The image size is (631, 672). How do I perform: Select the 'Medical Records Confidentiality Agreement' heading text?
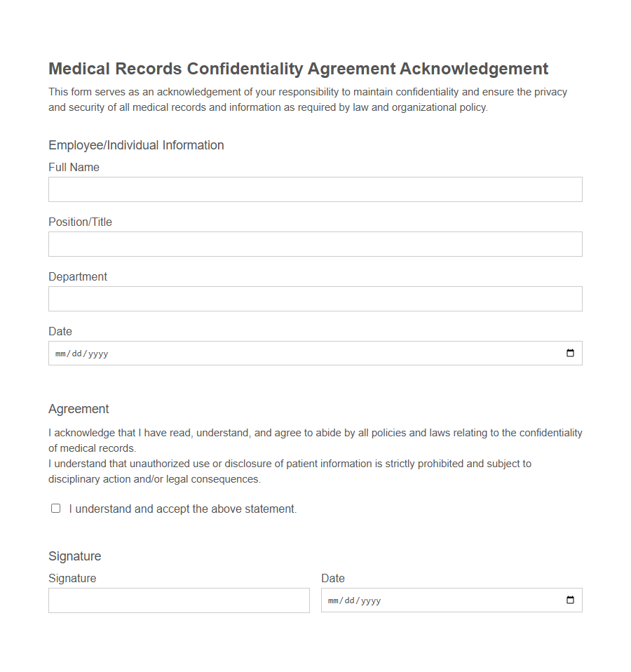(297, 69)
